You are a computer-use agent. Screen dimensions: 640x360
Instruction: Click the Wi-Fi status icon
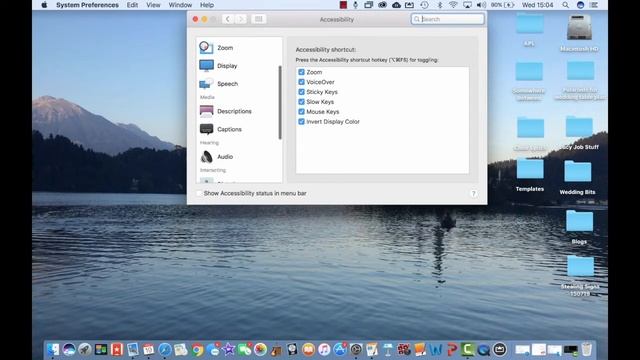click(x=453, y=5)
